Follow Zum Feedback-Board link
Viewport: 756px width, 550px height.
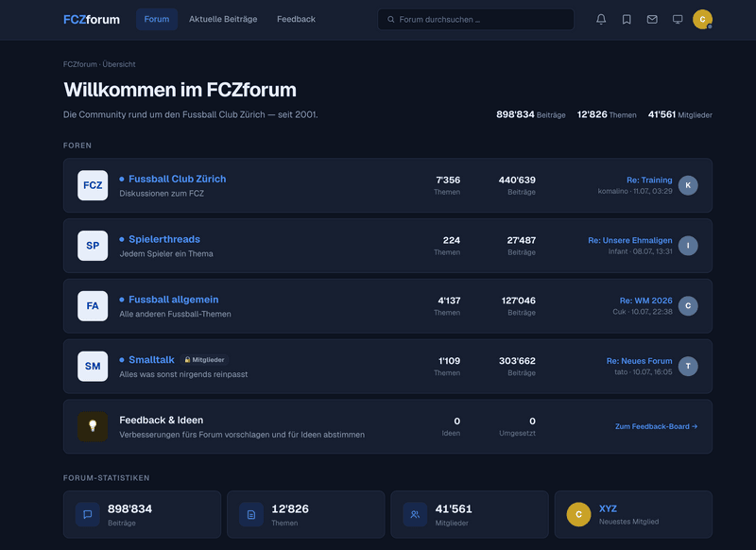(656, 426)
